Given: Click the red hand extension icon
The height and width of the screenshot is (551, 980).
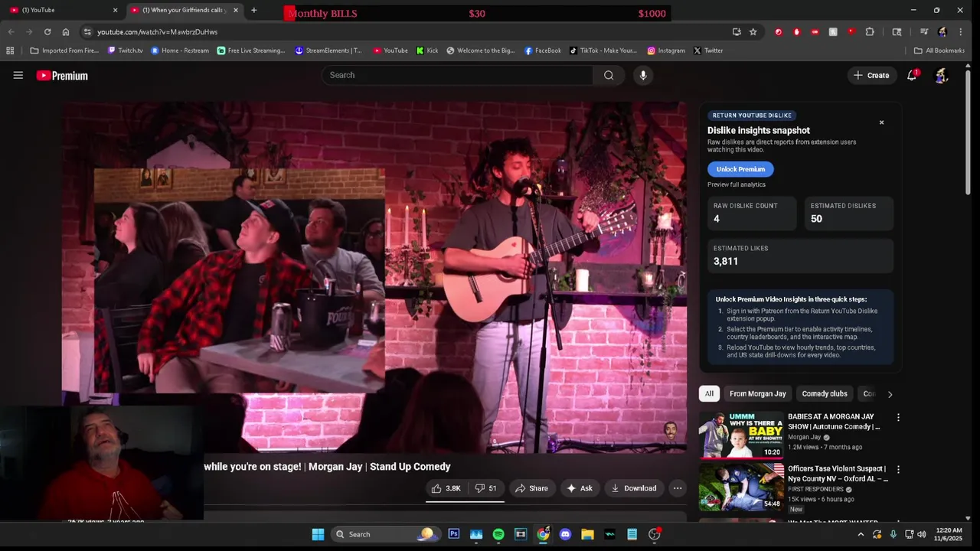Looking at the screenshot, I should point(797,32).
